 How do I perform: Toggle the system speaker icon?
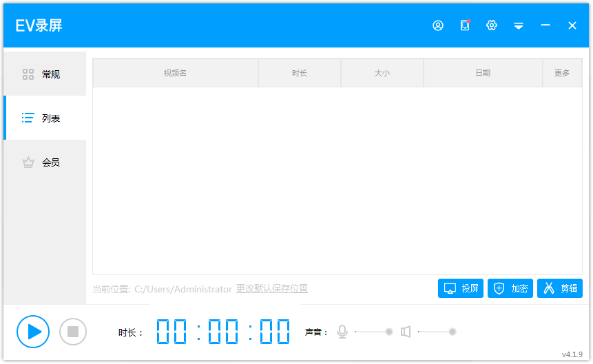coord(406,332)
